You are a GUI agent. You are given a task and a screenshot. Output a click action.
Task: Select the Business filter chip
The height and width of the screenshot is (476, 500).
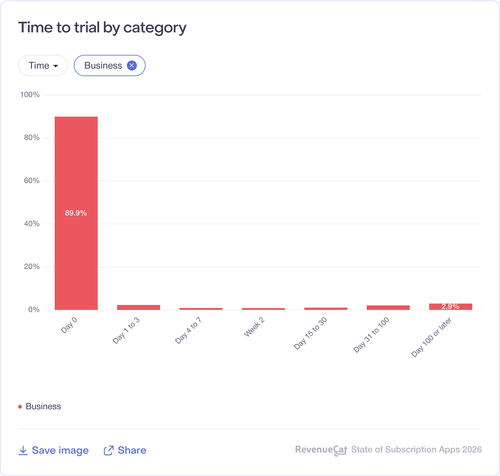[x=109, y=66]
